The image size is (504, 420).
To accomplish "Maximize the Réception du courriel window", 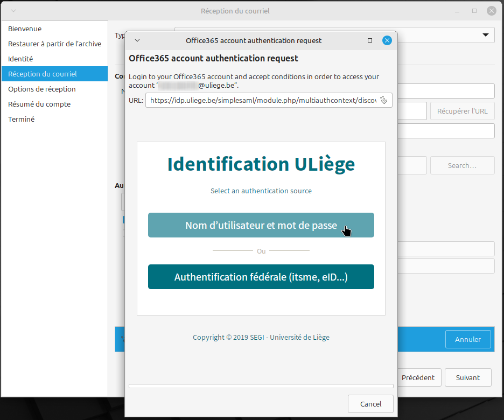I will [x=474, y=11].
